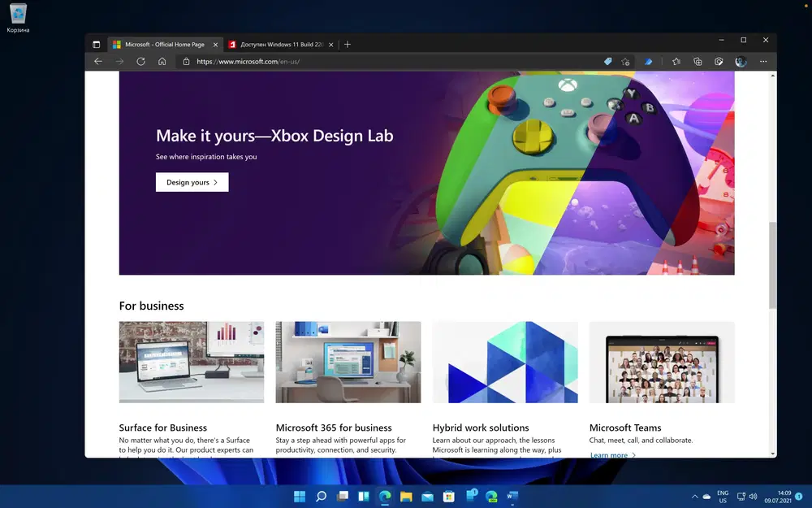Follow Learn more link under Microsoft Teams
The image size is (812, 508).
tap(612, 455)
